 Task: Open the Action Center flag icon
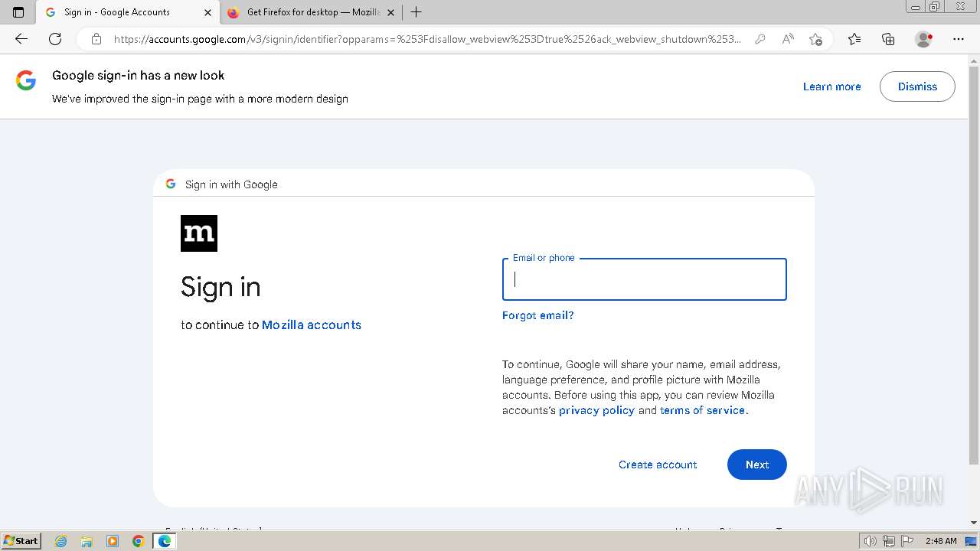pos(906,541)
